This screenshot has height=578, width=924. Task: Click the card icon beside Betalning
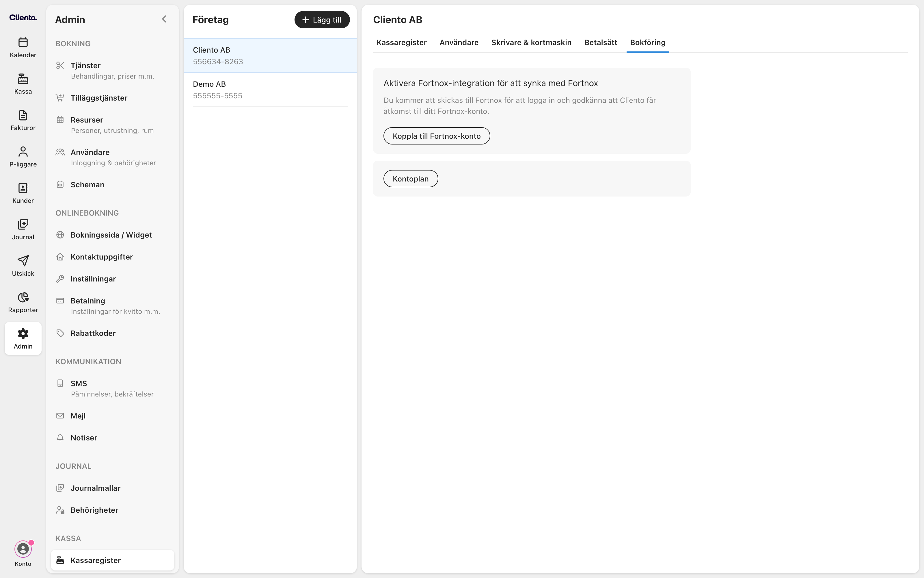60,301
